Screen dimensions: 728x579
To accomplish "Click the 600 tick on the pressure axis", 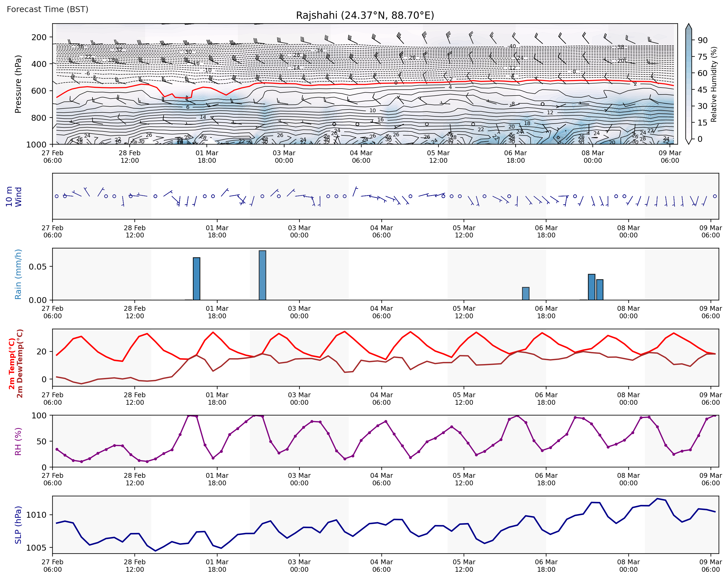I will coord(39,91).
